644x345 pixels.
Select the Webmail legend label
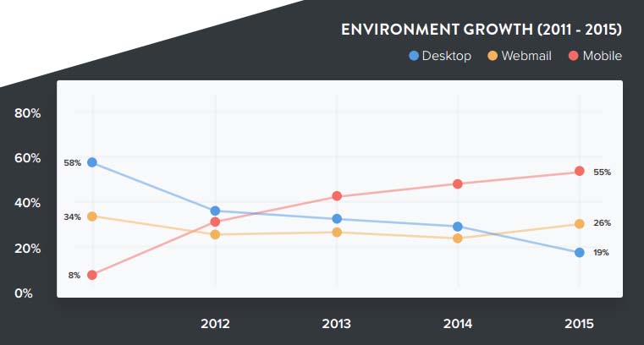pyautogui.click(x=526, y=56)
